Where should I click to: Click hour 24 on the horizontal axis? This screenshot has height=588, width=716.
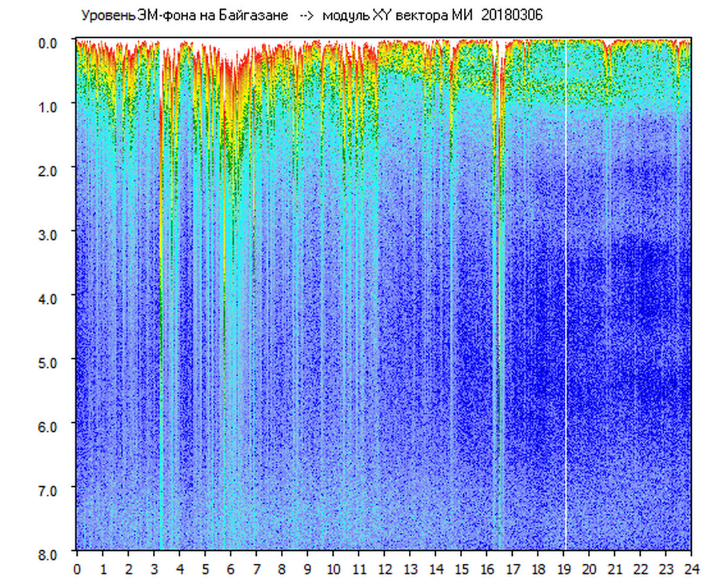pyautogui.click(x=691, y=569)
